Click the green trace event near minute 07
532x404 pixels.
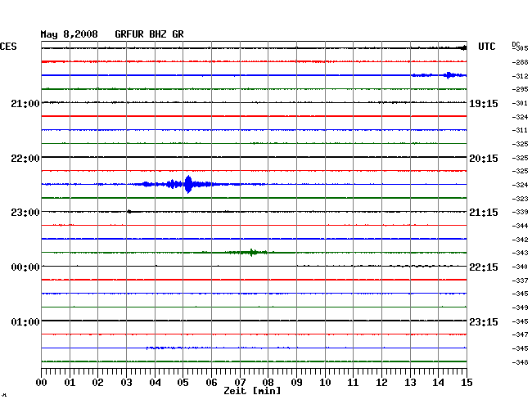(252, 253)
